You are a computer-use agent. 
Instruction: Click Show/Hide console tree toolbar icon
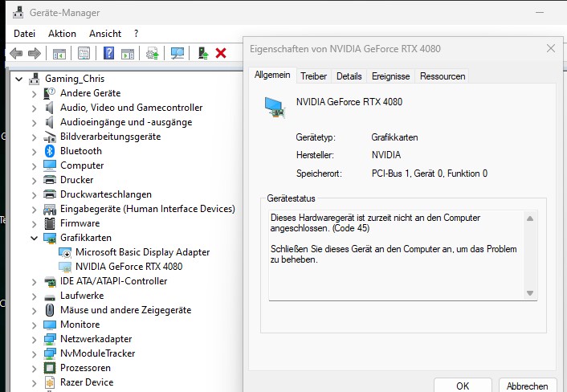[59, 54]
